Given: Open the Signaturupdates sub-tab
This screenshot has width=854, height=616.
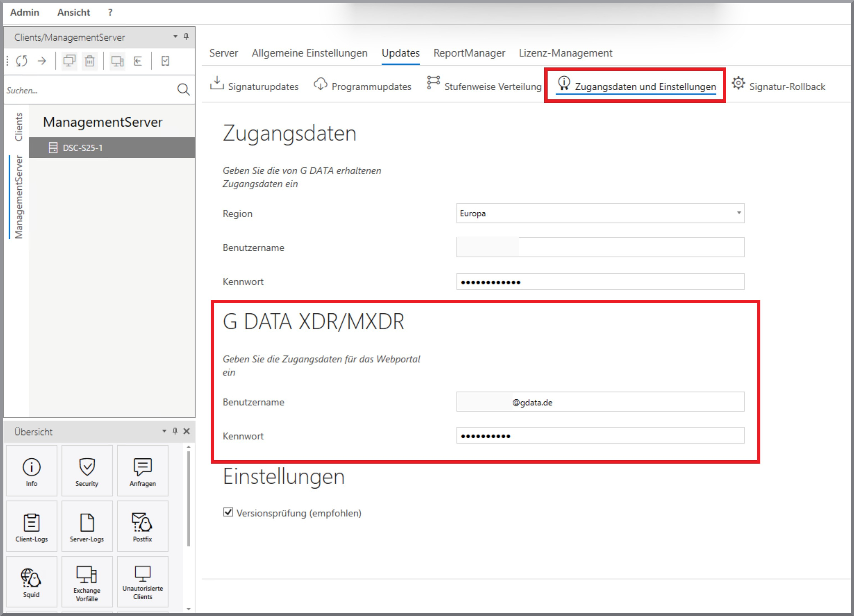Looking at the screenshot, I should [x=254, y=84].
